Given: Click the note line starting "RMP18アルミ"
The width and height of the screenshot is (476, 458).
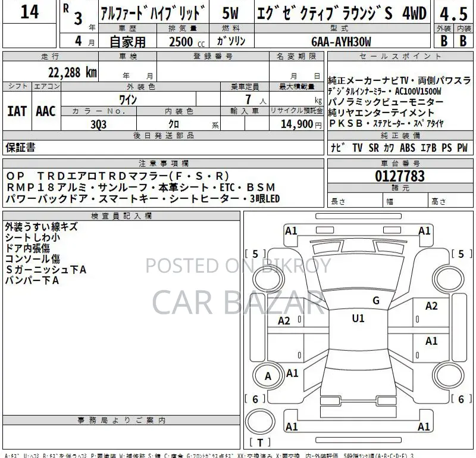Looking at the screenshot, I should pyautogui.click(x=141, y=187).
